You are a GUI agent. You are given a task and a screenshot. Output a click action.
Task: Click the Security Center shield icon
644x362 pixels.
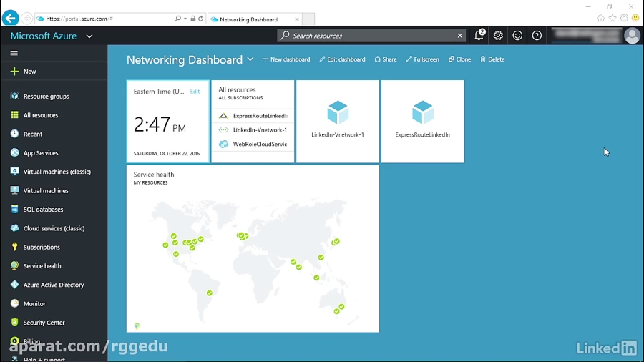pos(14,323)
